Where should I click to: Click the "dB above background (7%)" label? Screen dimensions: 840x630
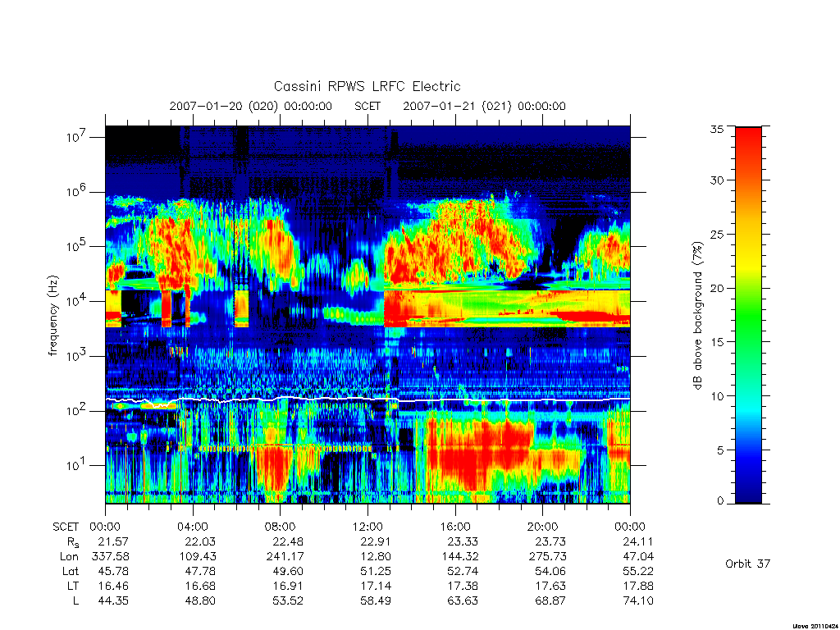697,316
